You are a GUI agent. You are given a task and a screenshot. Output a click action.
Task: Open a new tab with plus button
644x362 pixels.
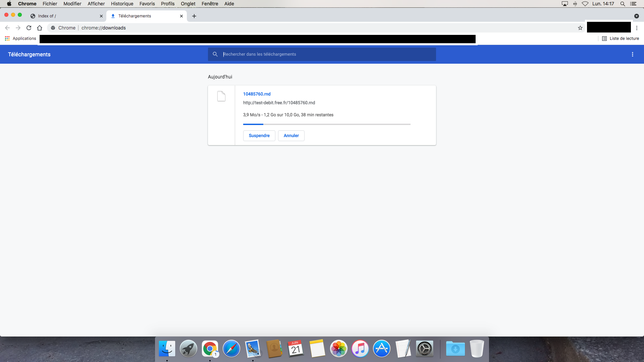(194, 16)
